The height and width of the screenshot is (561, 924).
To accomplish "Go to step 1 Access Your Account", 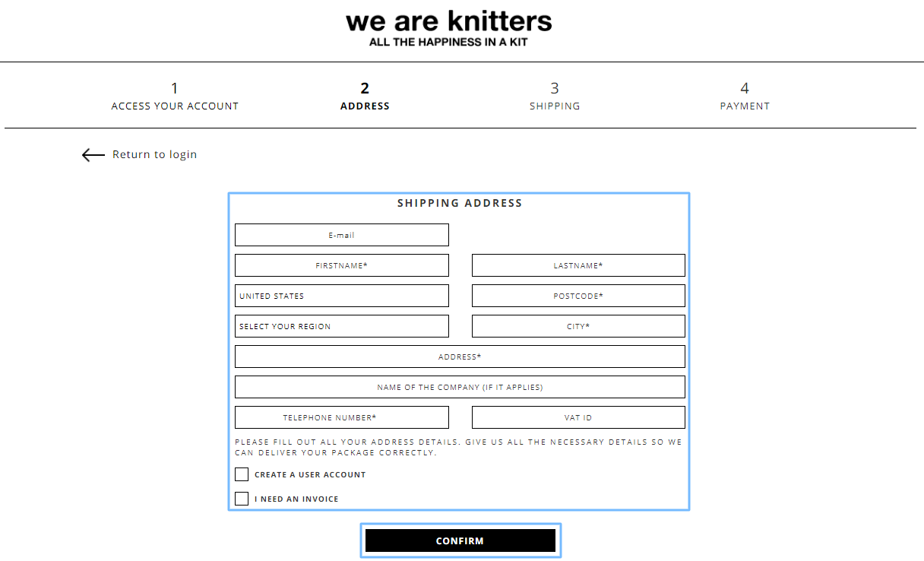I will point(175,97).
